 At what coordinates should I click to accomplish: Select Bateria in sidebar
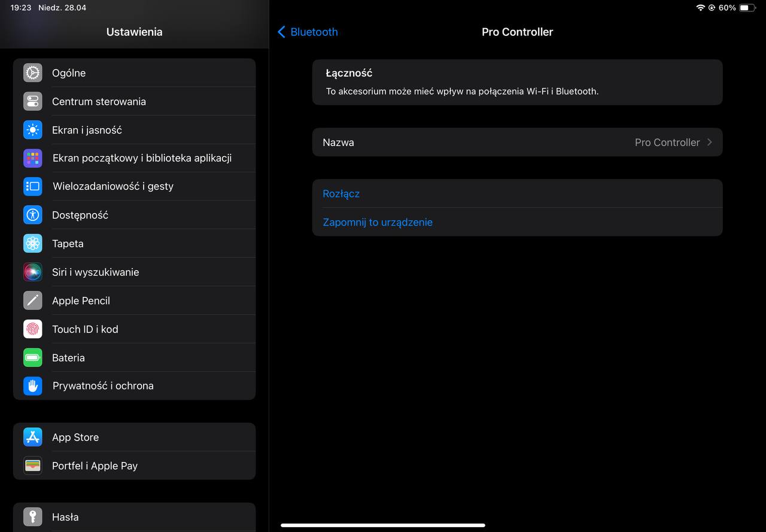click(134, 358)
